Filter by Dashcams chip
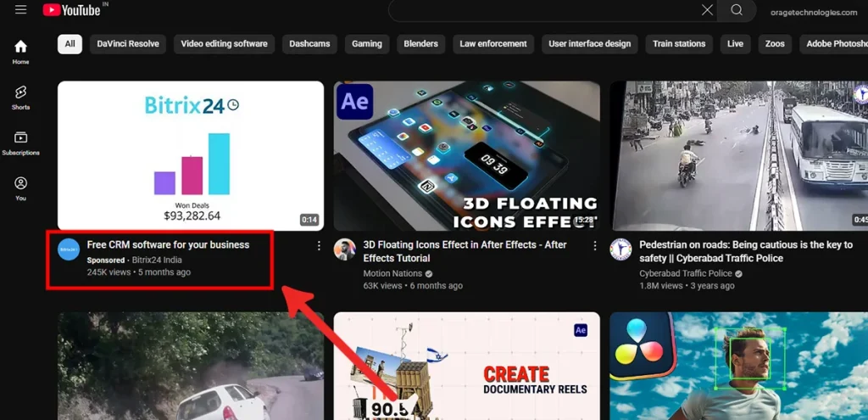Screen dimensions: 868x420 coord(309,44)
